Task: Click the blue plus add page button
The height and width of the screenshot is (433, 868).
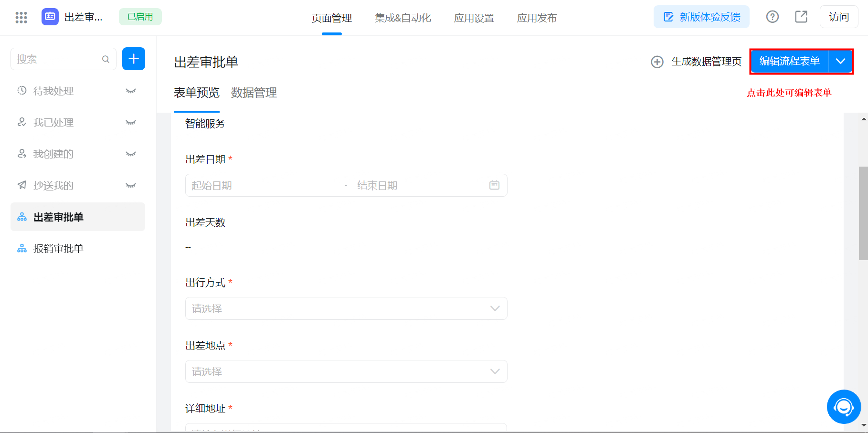Action: (x=134, y=59)
